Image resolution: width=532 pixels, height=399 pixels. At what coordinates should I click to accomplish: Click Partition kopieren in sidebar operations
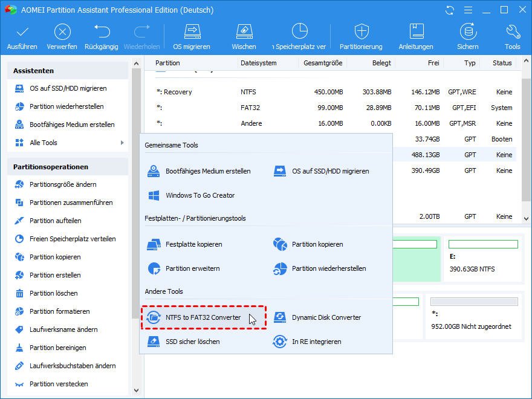tap(68, 257)
